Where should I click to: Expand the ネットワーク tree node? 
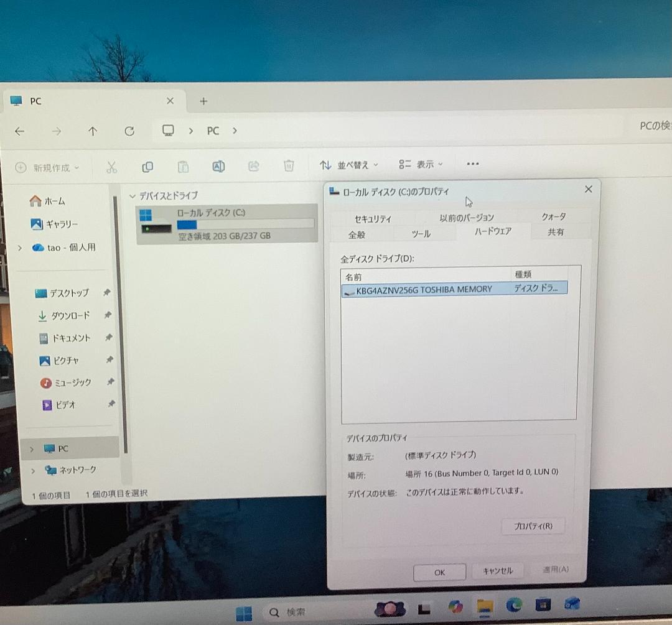pyautogui.click(x=32, y=471)
